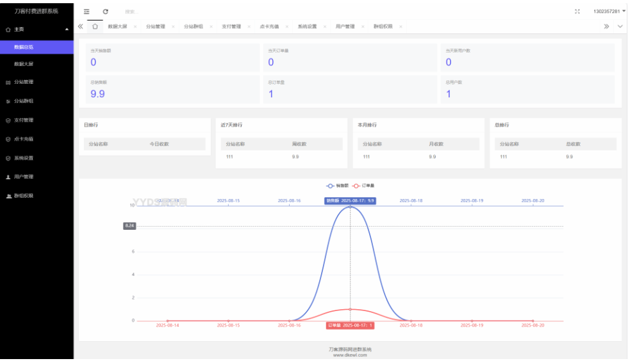The image size is (644, 361).
Task: Collapse the sidebar with the menu fold icon
Action: [x=87, y=12]
